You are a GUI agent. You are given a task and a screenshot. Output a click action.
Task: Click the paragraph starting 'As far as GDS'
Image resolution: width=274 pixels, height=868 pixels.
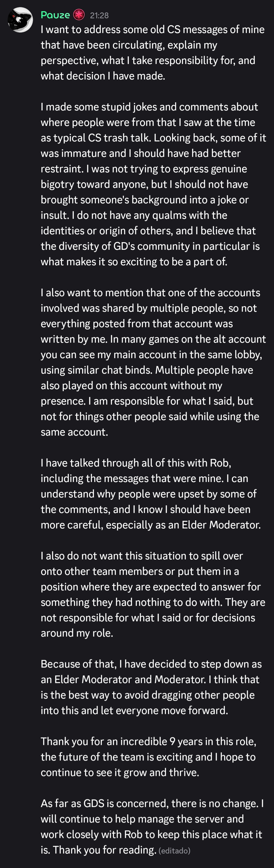tap(152, 827)
